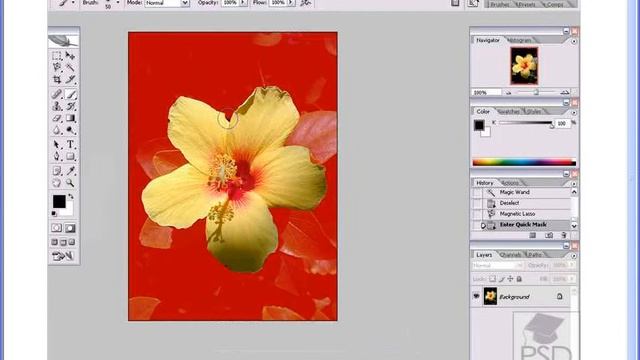
Task: Select the History Brush tool
Action: point(70,106)
